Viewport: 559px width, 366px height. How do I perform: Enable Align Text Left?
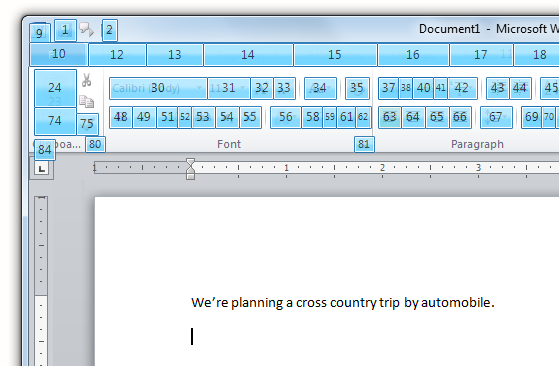coord(390,117)
